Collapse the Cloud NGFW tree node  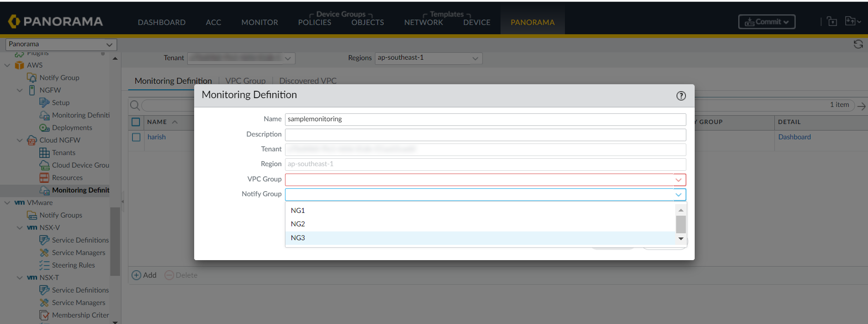pyautogui.click(x=19, y=140)
